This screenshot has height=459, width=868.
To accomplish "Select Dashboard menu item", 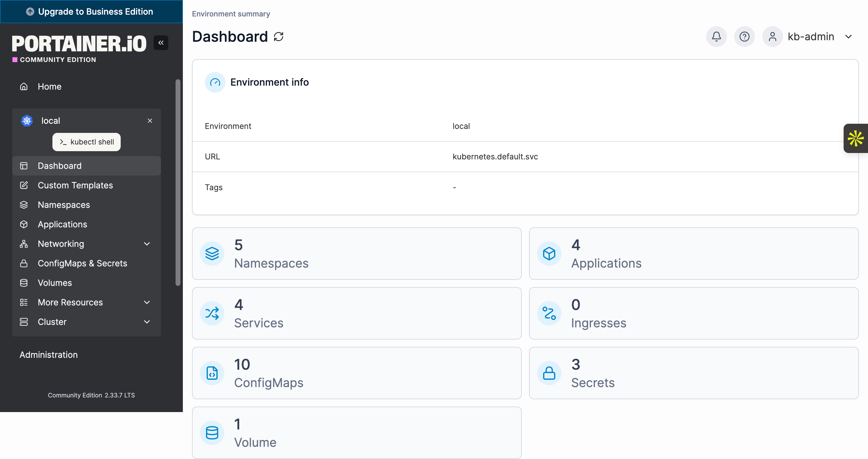I will [x=87, y=166].
